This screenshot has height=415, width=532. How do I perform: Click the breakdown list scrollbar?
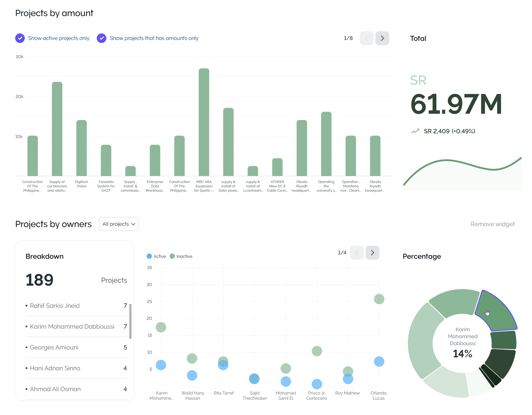click(130, 322)
